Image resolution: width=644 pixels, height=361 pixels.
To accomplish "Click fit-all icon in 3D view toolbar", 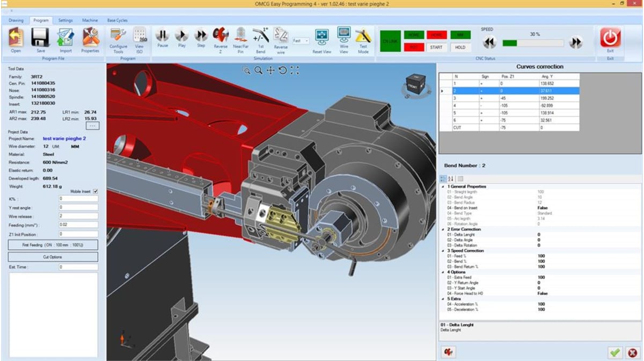I will [x=294, y=70].
